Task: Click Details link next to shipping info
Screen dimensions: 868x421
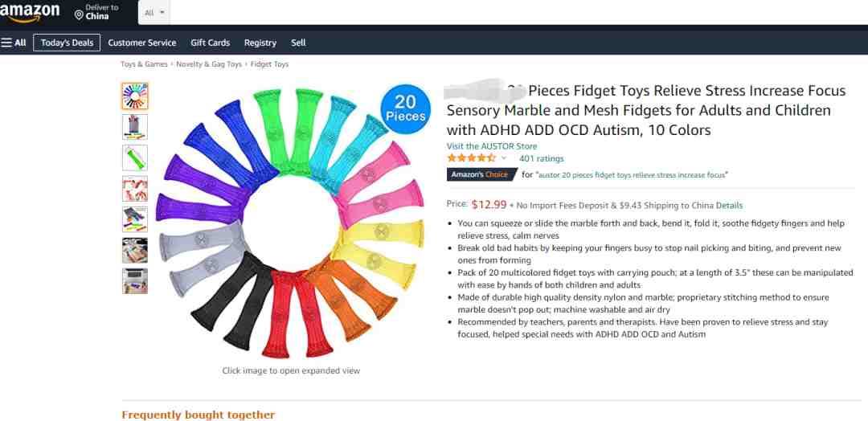Action: point(729,205)
